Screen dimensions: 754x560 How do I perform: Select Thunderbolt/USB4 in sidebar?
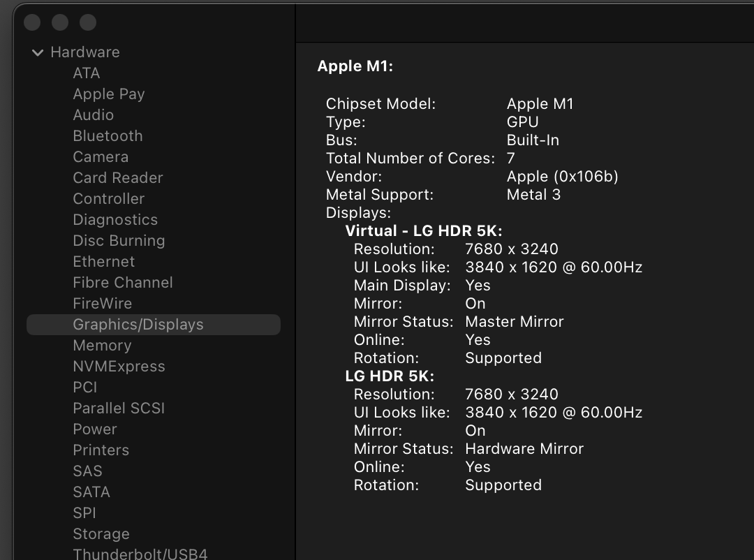[140, 554]
